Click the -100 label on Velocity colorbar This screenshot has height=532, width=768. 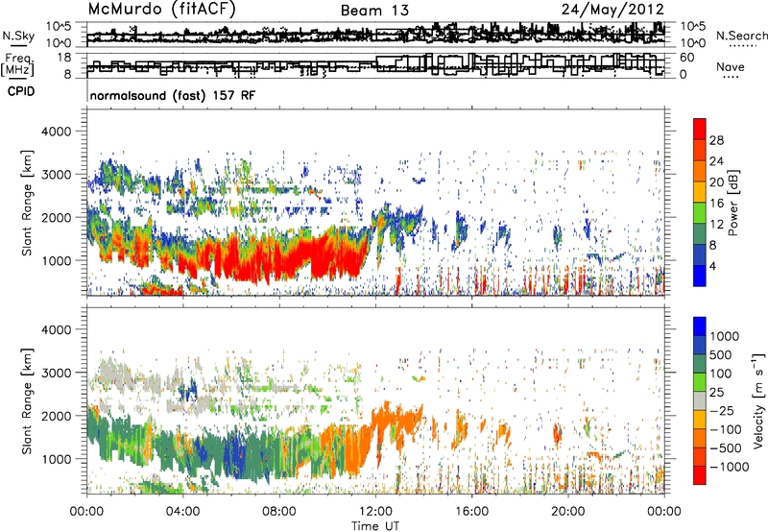click(725, 429)
